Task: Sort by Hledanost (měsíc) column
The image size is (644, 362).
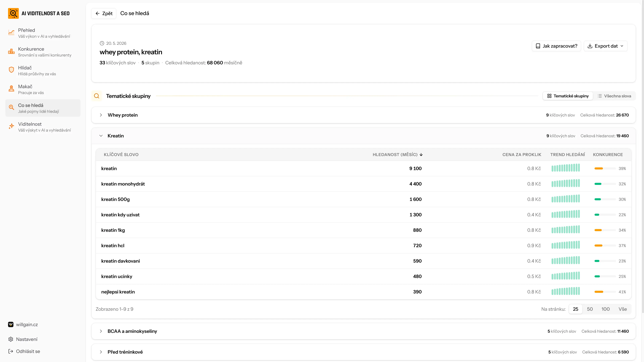Action: [397, 155]
